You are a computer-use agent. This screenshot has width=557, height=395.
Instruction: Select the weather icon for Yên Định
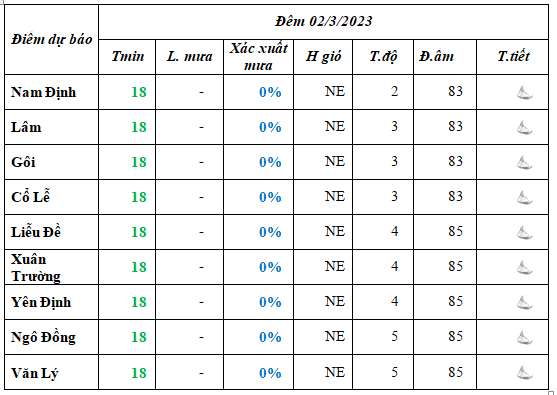pos(524,303)
